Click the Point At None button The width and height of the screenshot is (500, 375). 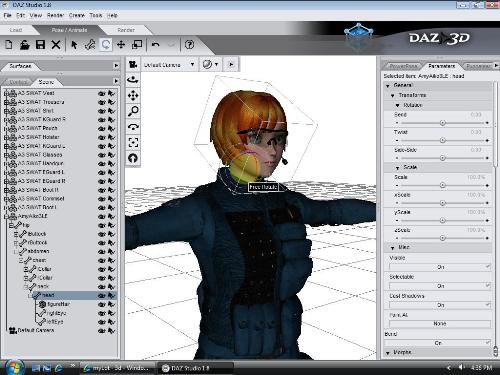click(x=440, y=324)
